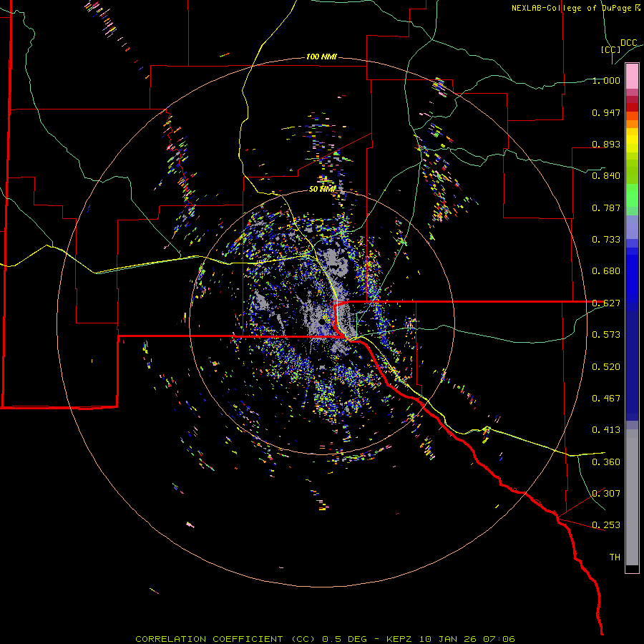Click the 10 JAN 26 07:06 timestamp
This screenshot has width=644, height=644.
467,639
